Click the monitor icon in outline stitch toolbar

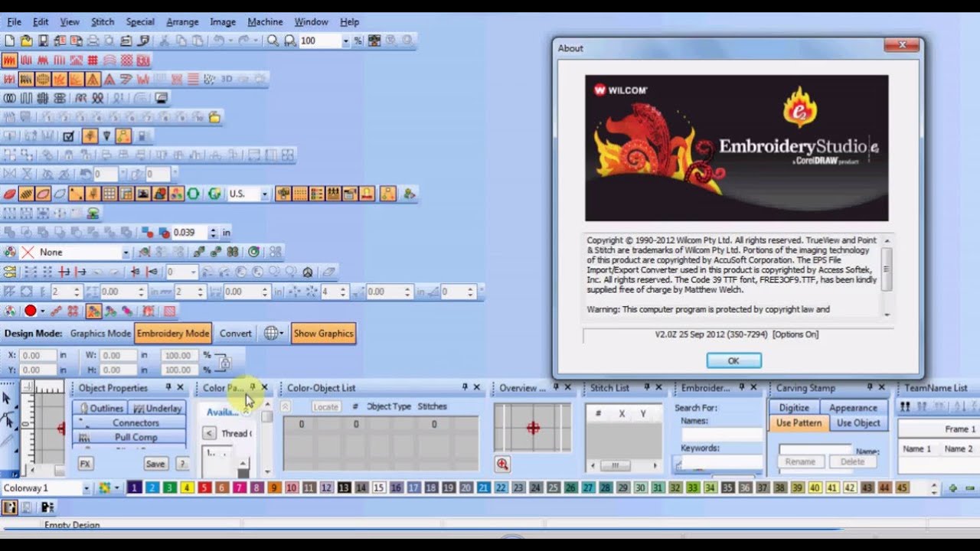click(161, 98)
